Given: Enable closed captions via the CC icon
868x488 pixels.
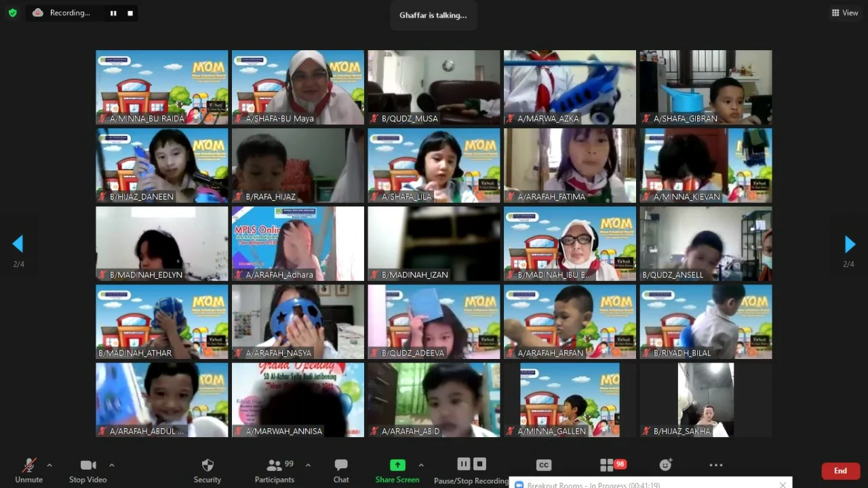Looking at the screenshot, I should tap(543, 465).
